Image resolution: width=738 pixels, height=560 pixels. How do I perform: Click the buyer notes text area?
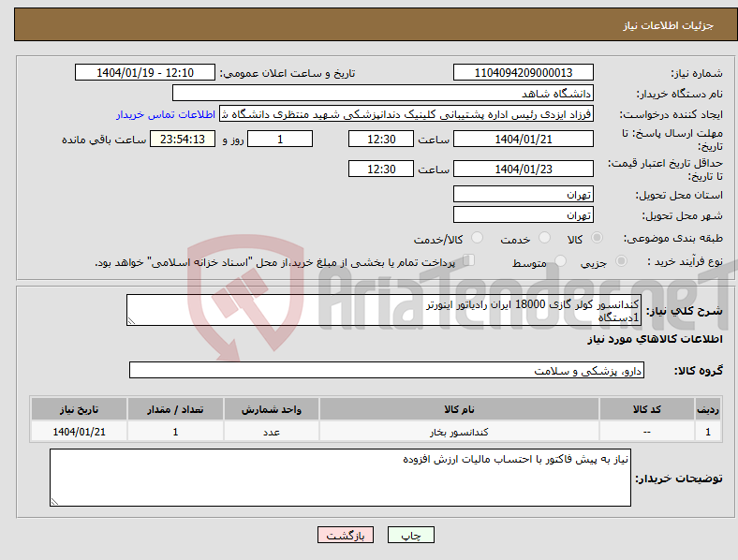[340, 478]
